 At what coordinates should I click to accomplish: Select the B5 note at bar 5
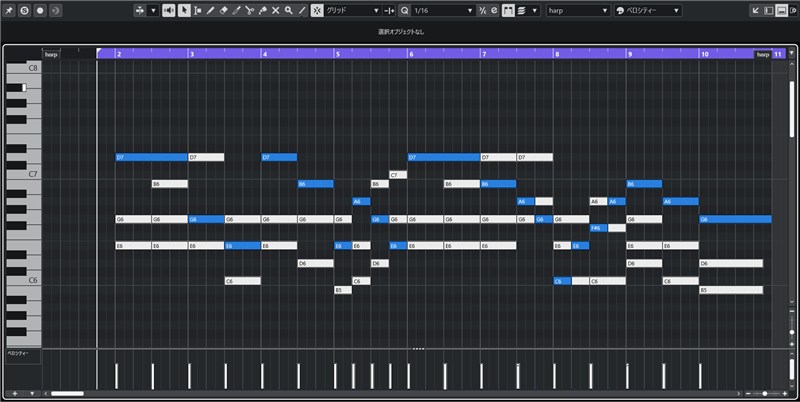(343, 290)
